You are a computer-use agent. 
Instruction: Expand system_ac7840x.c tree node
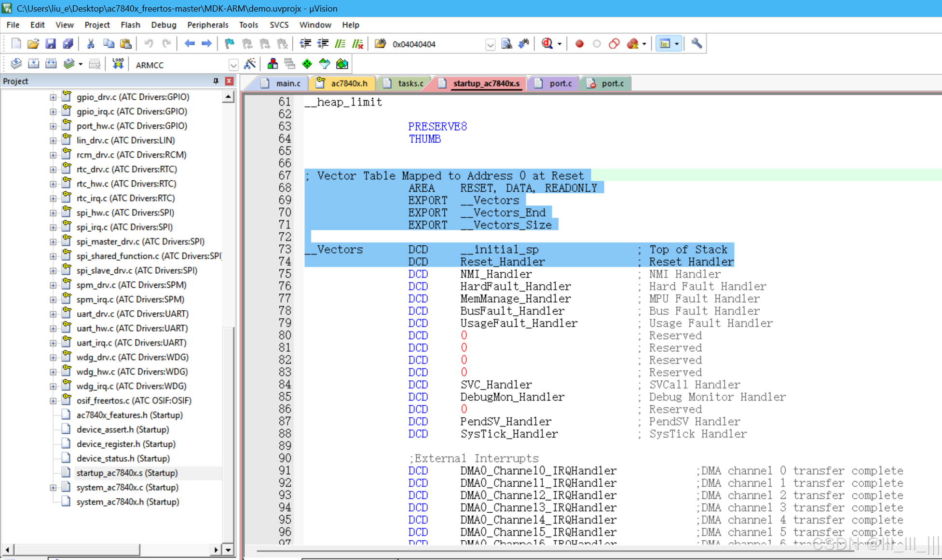(53, 487)
